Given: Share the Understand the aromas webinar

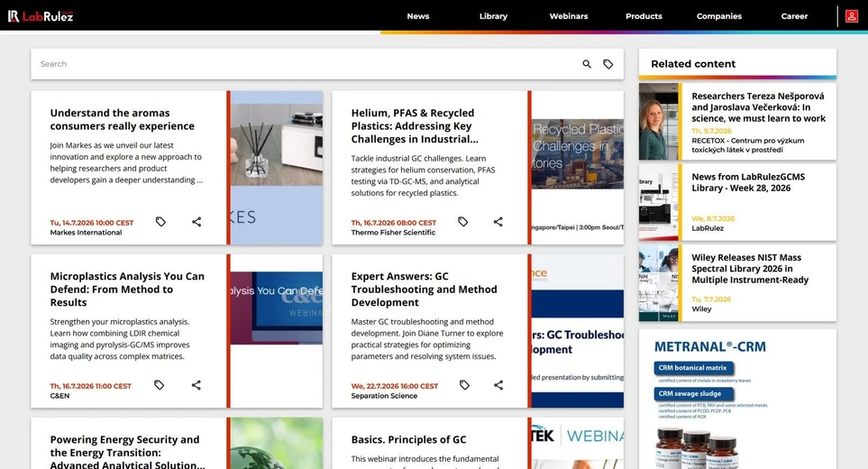Looking at the screenshot, I should coord(196,222).
